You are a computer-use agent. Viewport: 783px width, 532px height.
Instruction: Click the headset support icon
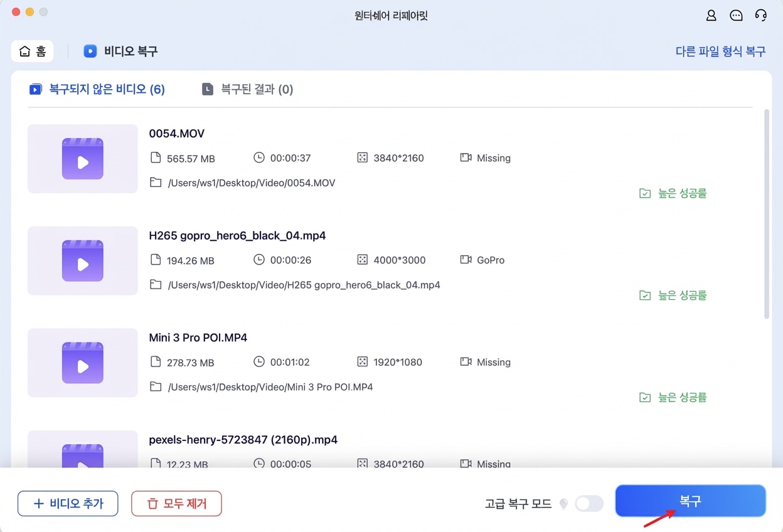[761, 15]
